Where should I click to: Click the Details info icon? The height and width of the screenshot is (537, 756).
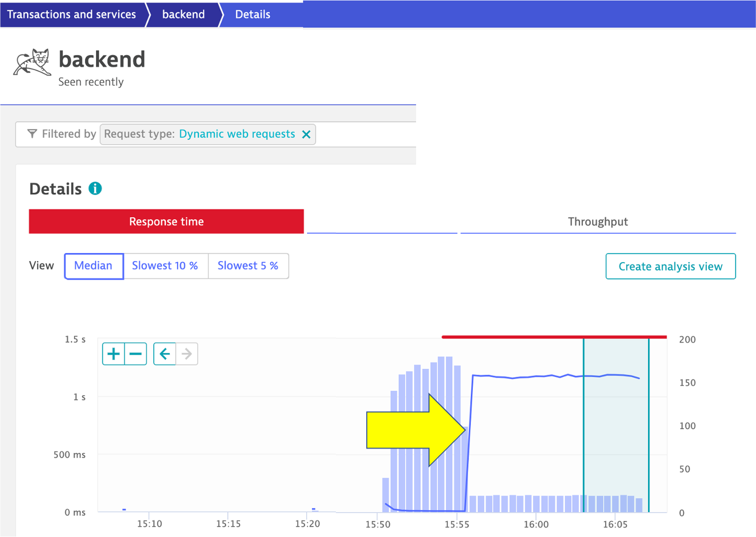95,189
